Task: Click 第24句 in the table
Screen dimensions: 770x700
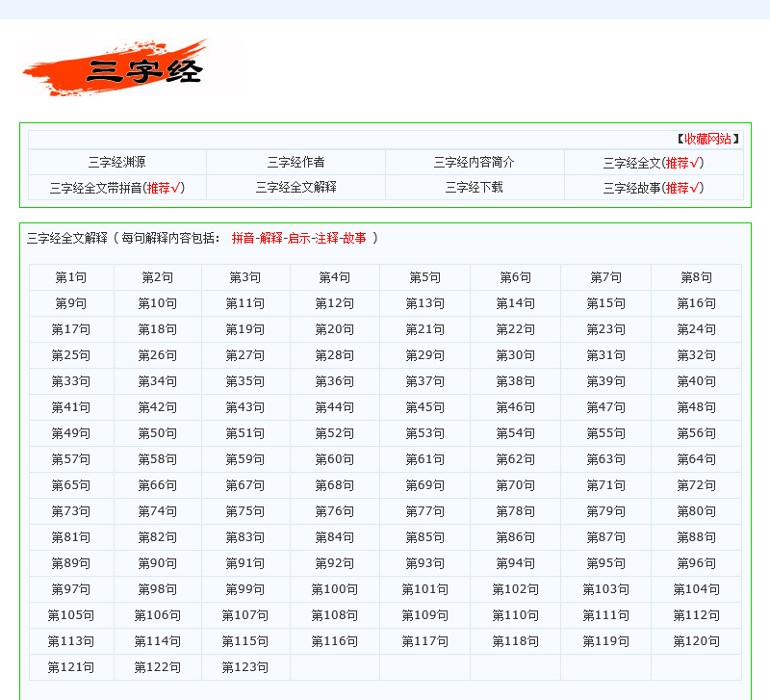Action: point(696,329)
